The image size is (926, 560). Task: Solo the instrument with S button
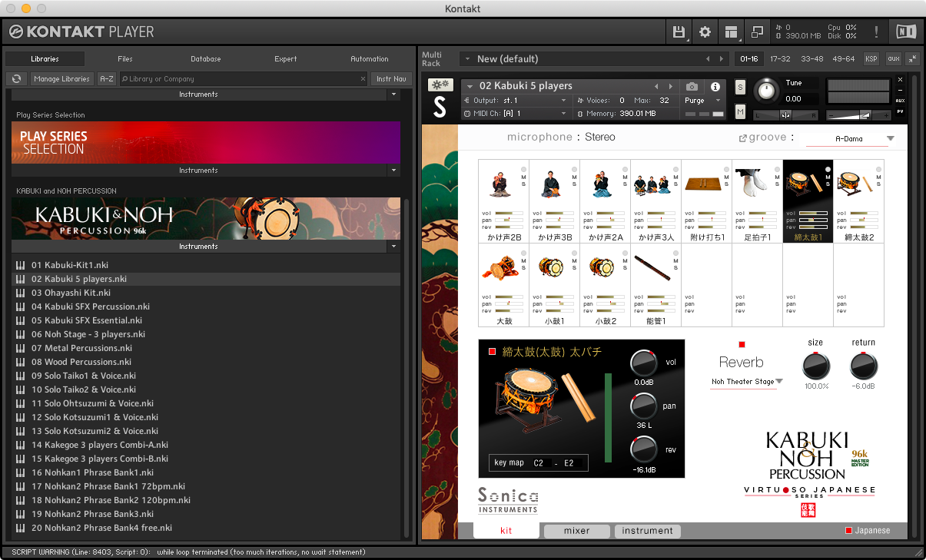tap(740, 88)
